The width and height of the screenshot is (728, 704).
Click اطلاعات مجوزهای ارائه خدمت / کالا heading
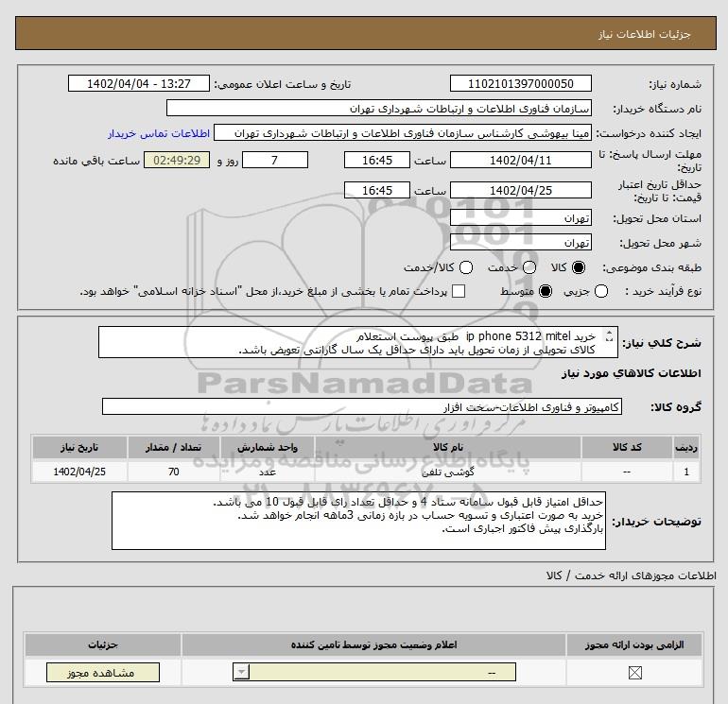(x=632, y=575)
